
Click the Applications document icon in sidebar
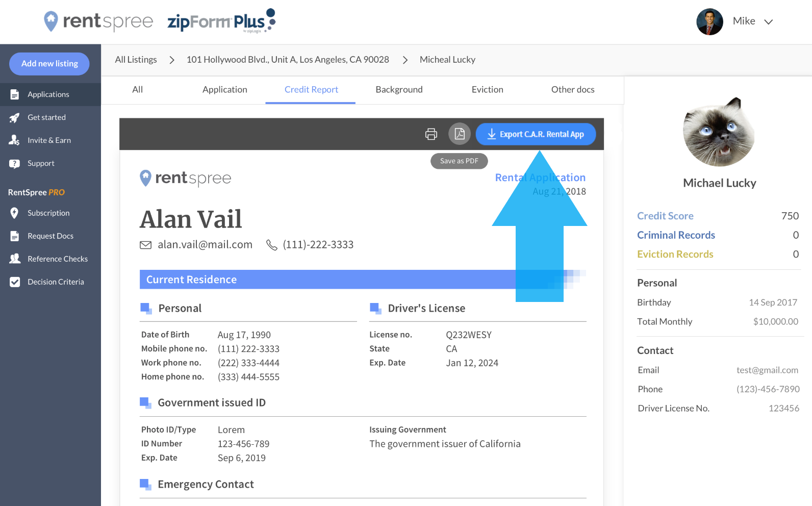click(x=15, y=94)
